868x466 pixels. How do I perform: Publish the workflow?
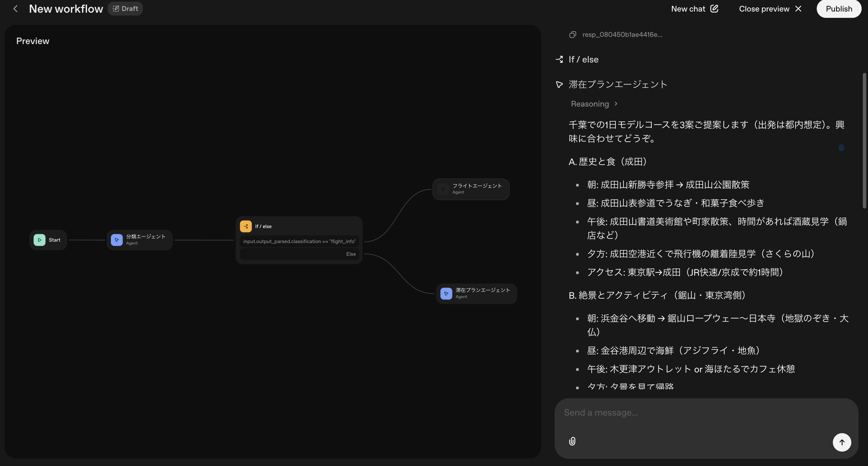click(839, 8)
